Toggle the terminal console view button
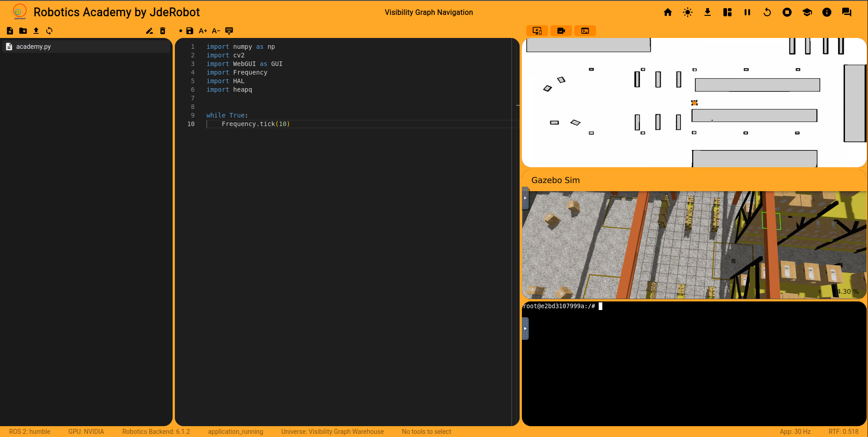The image size is (868, 437). pyautogui.click(x=585, y=31)
